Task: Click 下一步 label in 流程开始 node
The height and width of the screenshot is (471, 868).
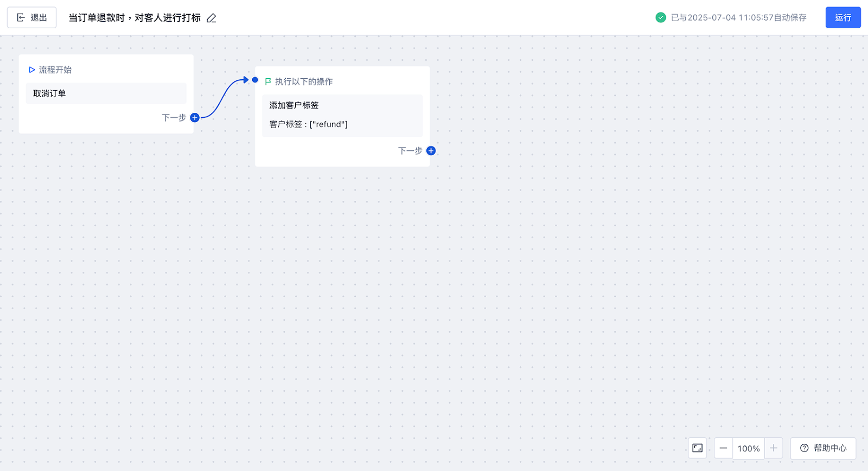Action: tap(174, 118)
